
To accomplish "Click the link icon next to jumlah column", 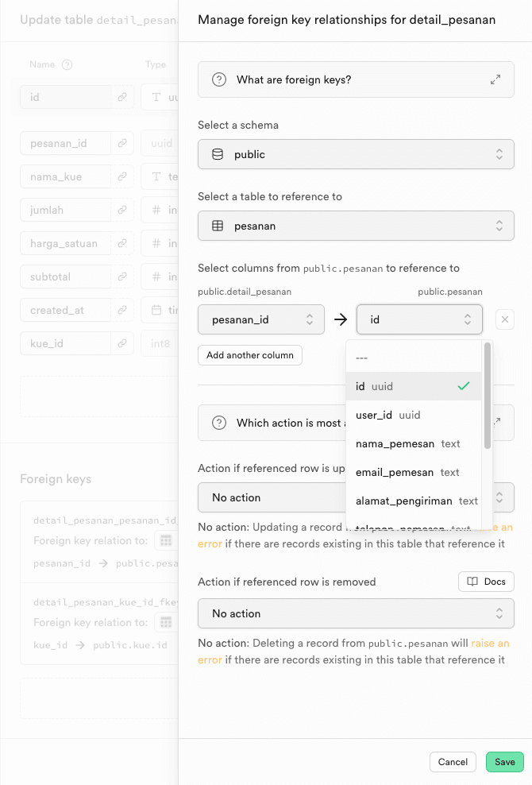I will tap(122, 210).
